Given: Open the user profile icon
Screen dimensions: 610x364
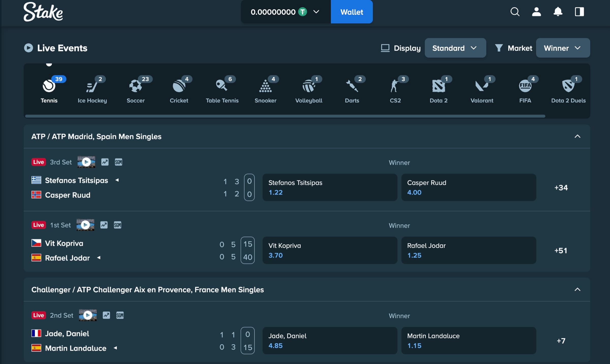Looking at the screenshot, I should [536, 12].
